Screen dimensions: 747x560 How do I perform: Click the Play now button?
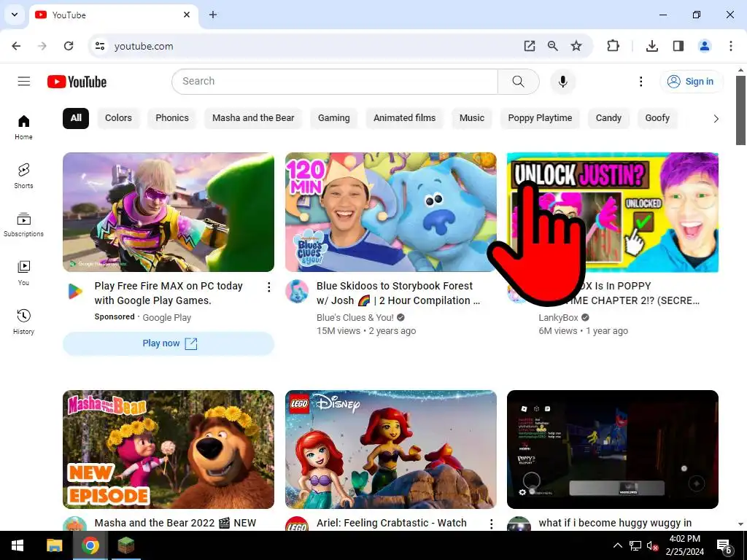(x=169, y=343)
